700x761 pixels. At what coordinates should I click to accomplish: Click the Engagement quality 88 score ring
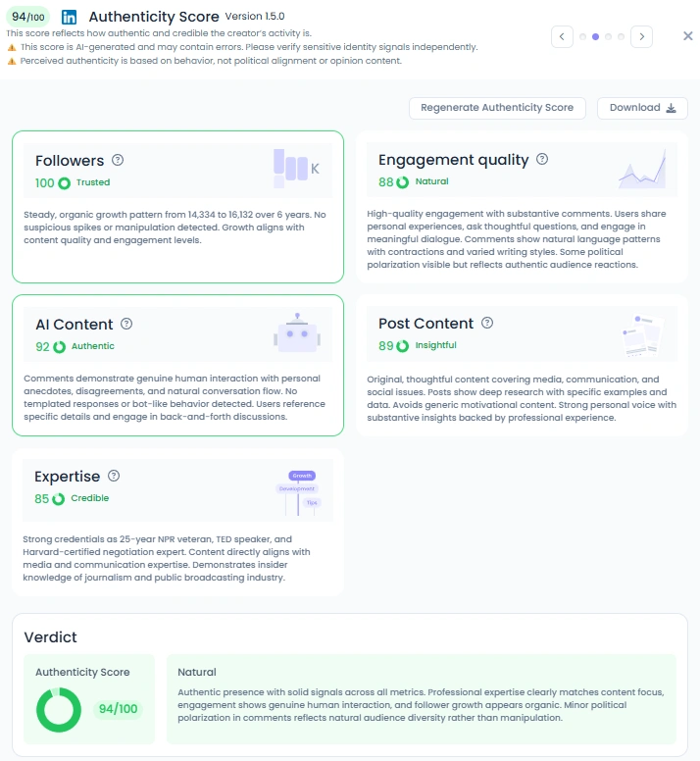point(403,182)
